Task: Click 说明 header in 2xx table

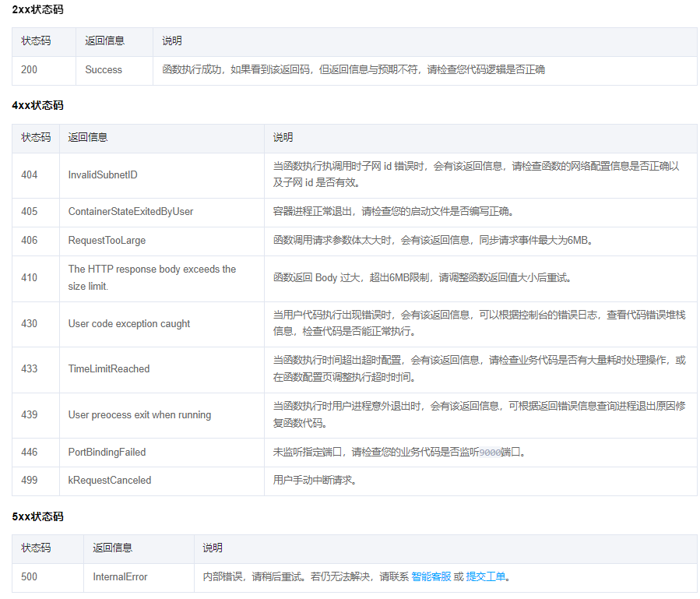Action: point(172,41)
